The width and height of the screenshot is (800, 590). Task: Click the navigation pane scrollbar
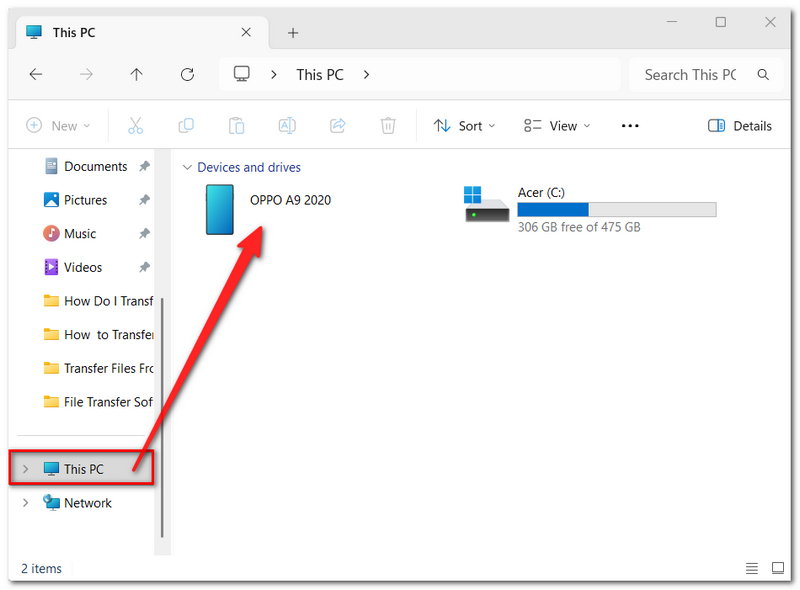162,417
